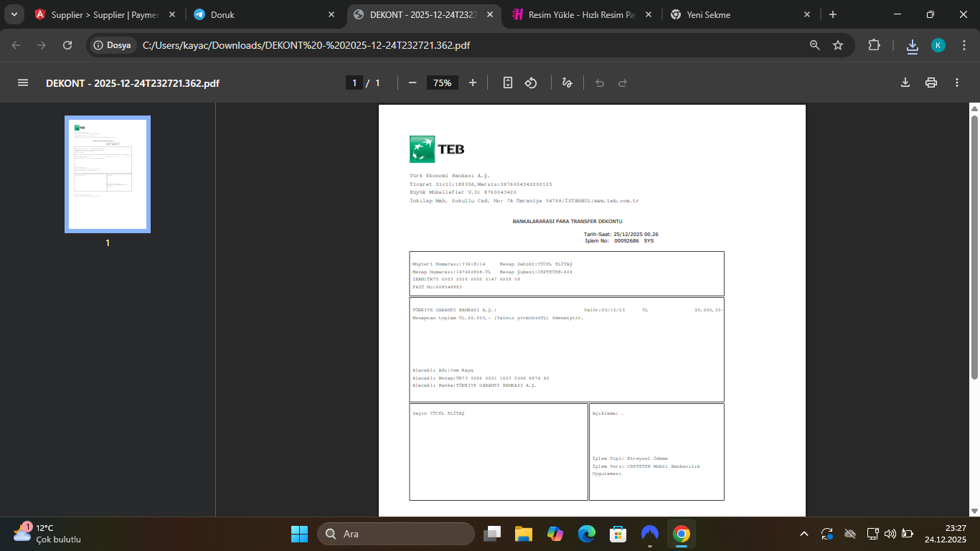Open the weather widget showing 12°C
Screen dimensions: 980x551
pyautogui.click(x=47, y=534)
